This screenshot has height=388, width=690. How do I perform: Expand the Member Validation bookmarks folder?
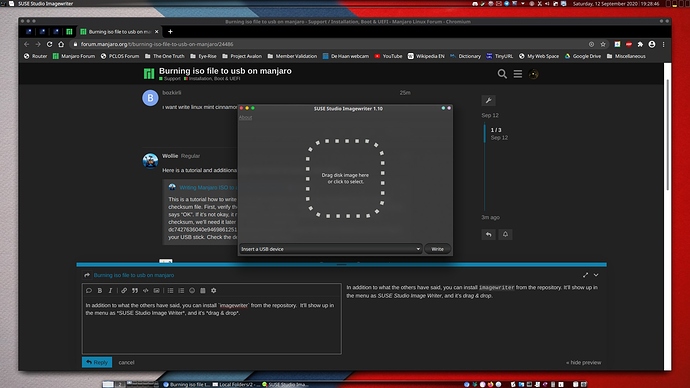292,56
